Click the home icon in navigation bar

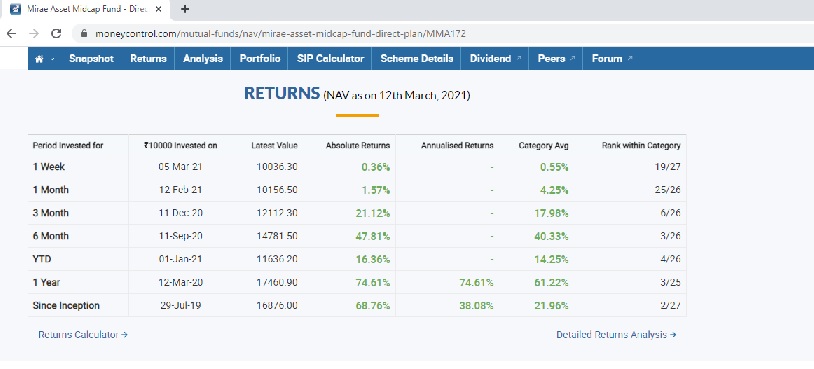[39, 59]
